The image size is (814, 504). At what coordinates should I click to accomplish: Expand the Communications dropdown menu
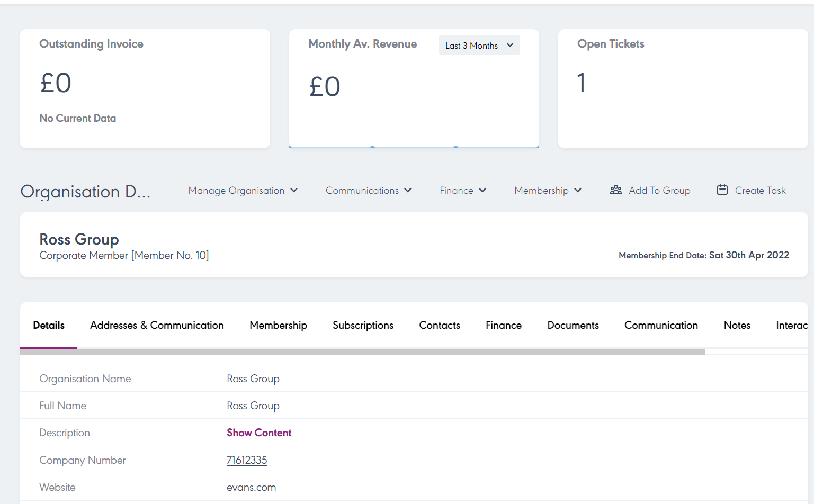click(x=368, y=191)
